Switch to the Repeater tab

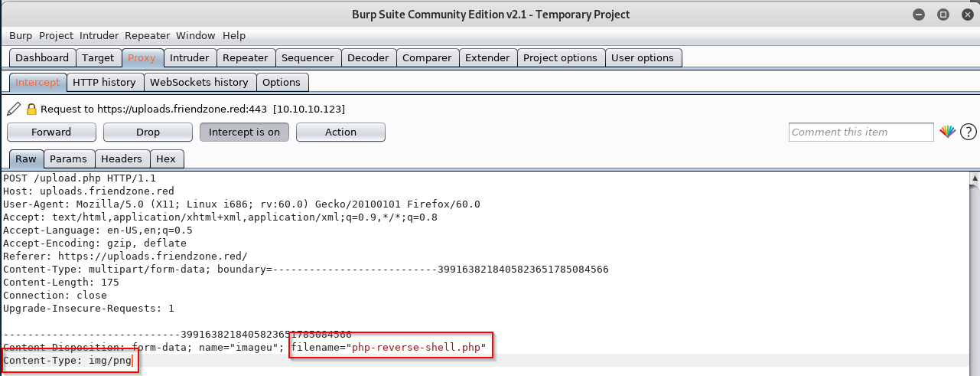click(x=246, y=57)
